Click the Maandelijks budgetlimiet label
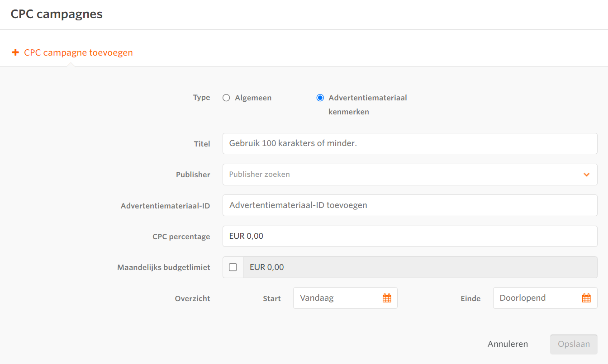 [164, 267]
